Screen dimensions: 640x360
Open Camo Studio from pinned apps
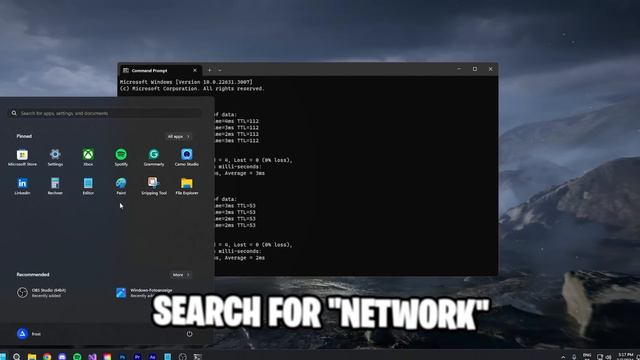click(187, 157)
